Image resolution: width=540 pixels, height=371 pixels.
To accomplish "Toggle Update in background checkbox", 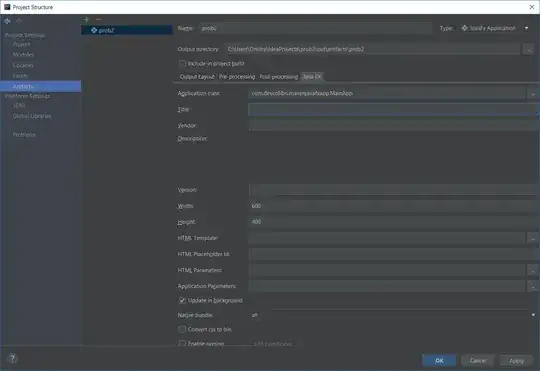I will click(x=182, y=300).
